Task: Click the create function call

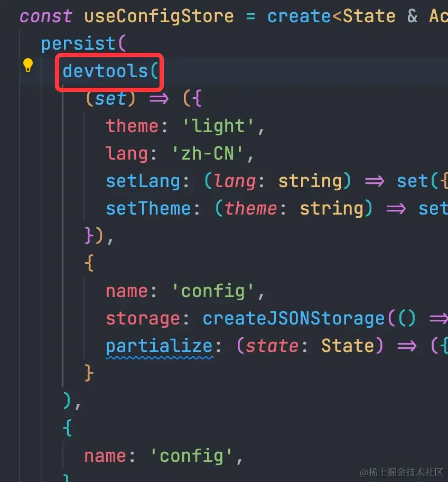Action: point(299,16)
